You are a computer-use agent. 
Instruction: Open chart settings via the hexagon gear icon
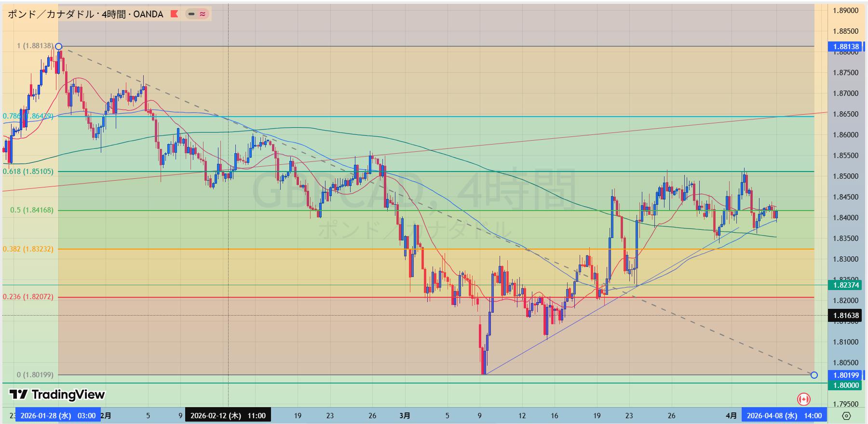click(x=846, y=415)
